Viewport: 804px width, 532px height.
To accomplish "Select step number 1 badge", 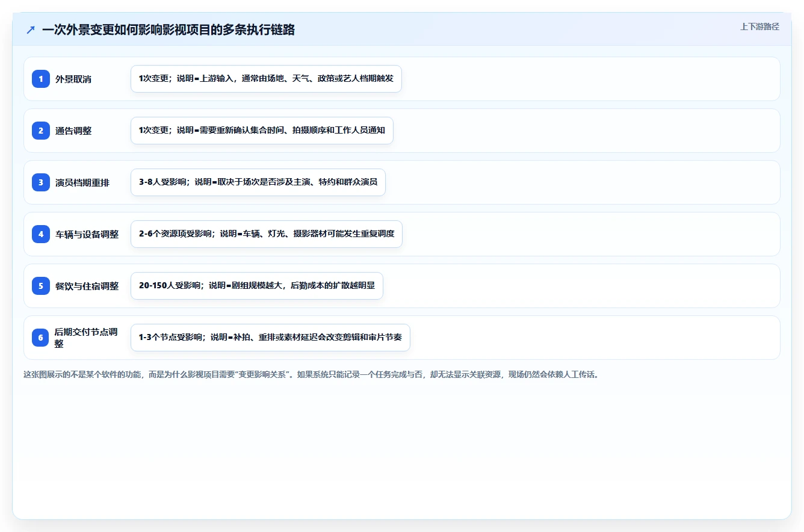I will tap(41, 79).
